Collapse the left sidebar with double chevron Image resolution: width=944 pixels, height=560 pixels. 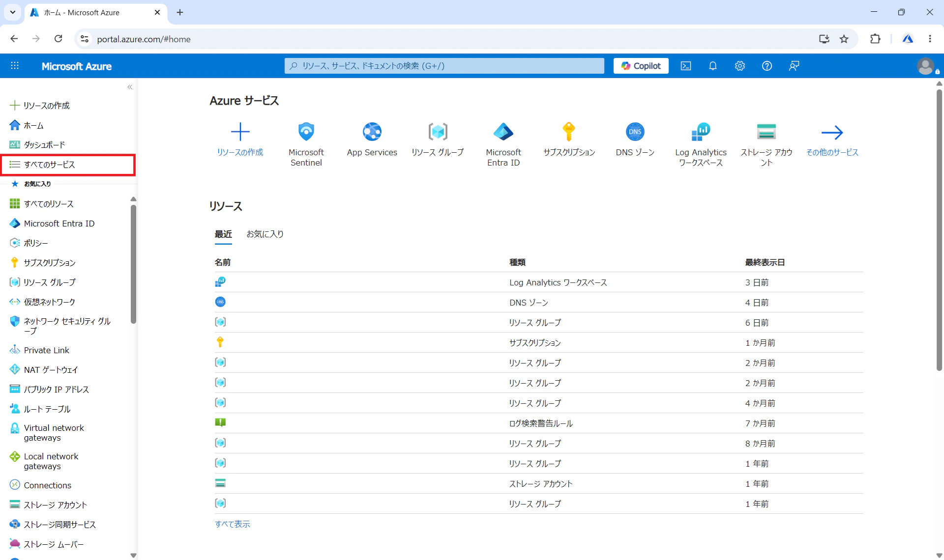point(130,87)
